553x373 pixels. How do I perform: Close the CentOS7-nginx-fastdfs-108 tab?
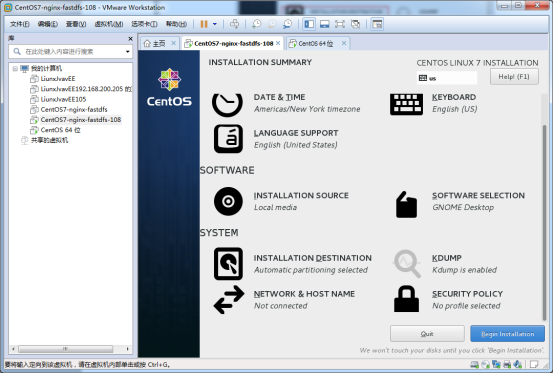coord(278,43)
